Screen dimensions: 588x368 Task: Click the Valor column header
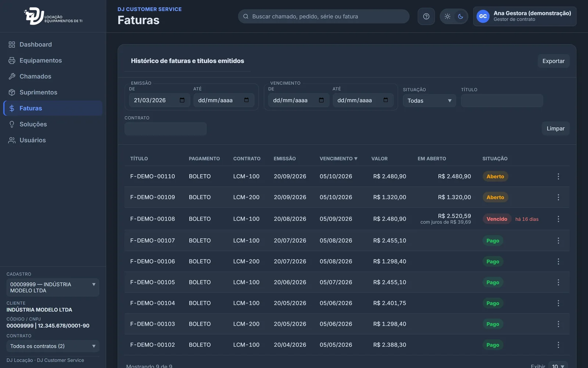click(x=379, y=159)
